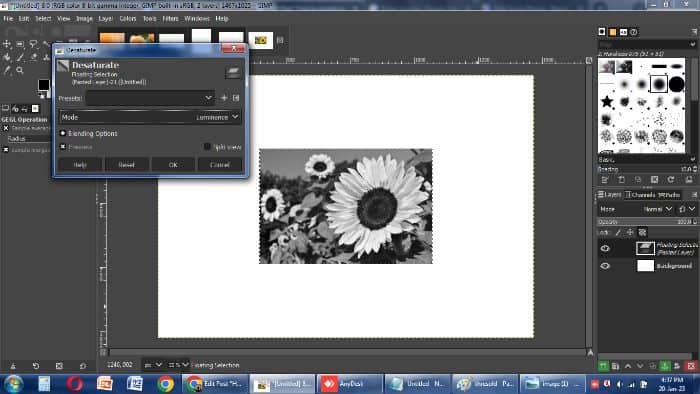Image resolution: width=700 pixels, height=394 pixels.
Task: Open the Mode Luminance dropdown
Action: pyautogui.click(x=150, y=117)
